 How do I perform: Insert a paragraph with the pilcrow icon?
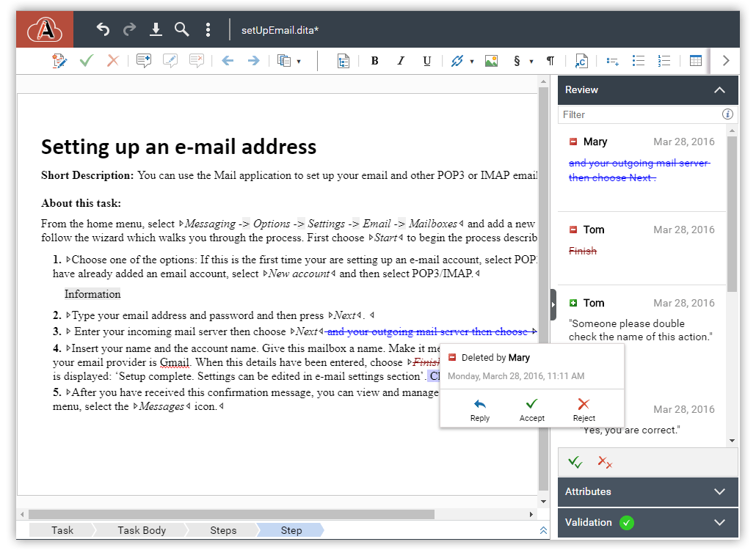coord(550,61)
